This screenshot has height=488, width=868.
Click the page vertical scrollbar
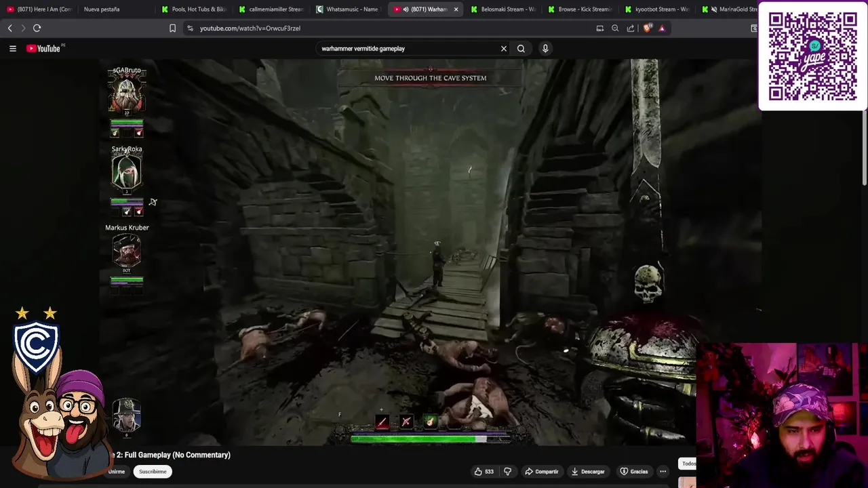pos(865,149)
